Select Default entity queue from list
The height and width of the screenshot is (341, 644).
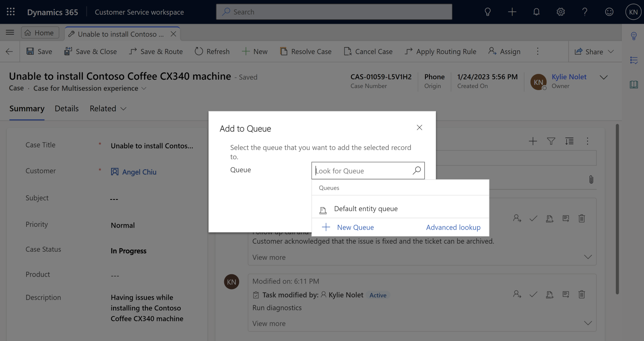365,209
